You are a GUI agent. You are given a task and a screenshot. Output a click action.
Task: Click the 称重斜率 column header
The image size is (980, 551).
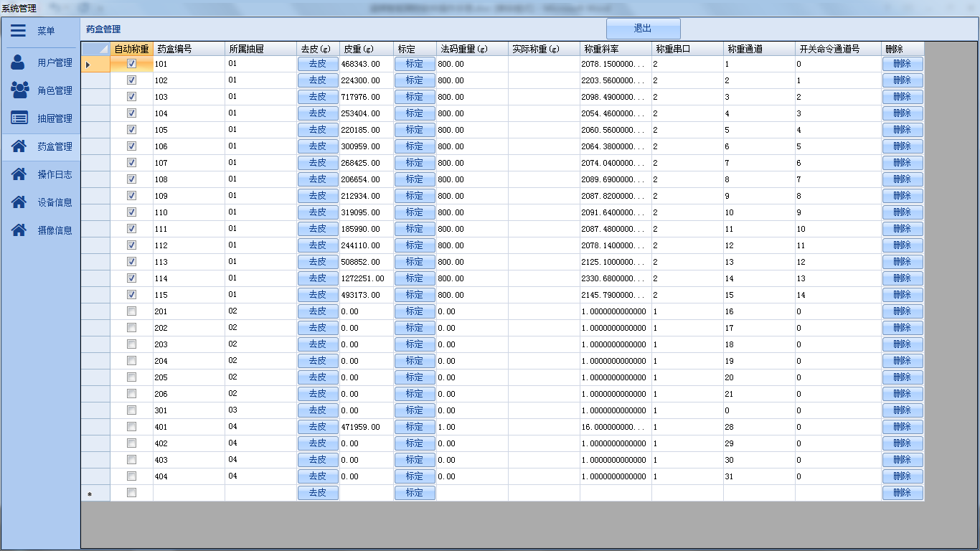coord(615,49)
